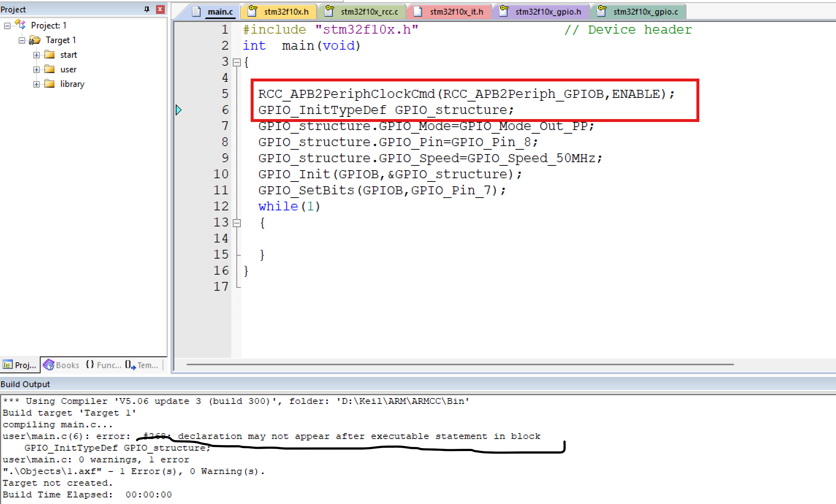
Task: Collapse the main function code fold at line 3
Action: [x=237, y=62]
